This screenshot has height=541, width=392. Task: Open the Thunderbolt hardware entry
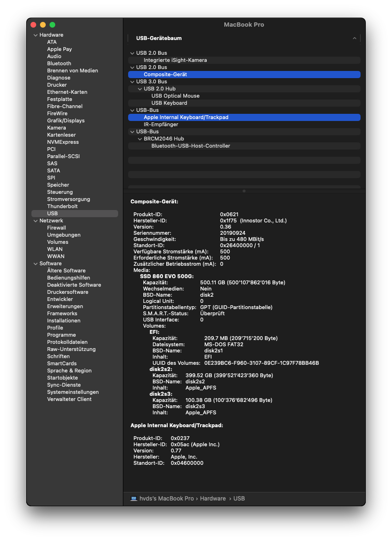[62, 206]
